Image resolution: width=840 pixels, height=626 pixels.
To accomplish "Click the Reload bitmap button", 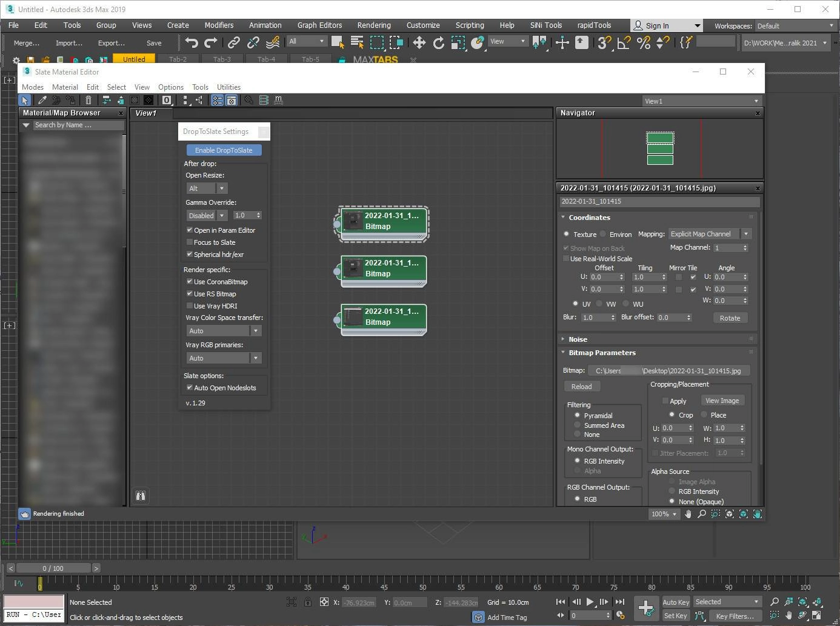I will [x=581, y=387].
